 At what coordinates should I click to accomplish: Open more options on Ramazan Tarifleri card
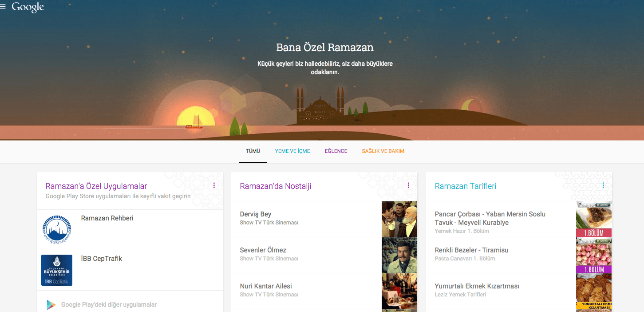pos(603,185)
